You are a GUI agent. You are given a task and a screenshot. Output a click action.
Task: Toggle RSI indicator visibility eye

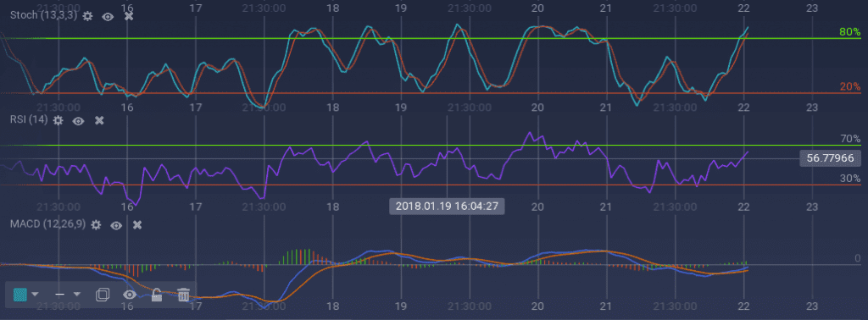pyautogui.click(x=79, y=120)
